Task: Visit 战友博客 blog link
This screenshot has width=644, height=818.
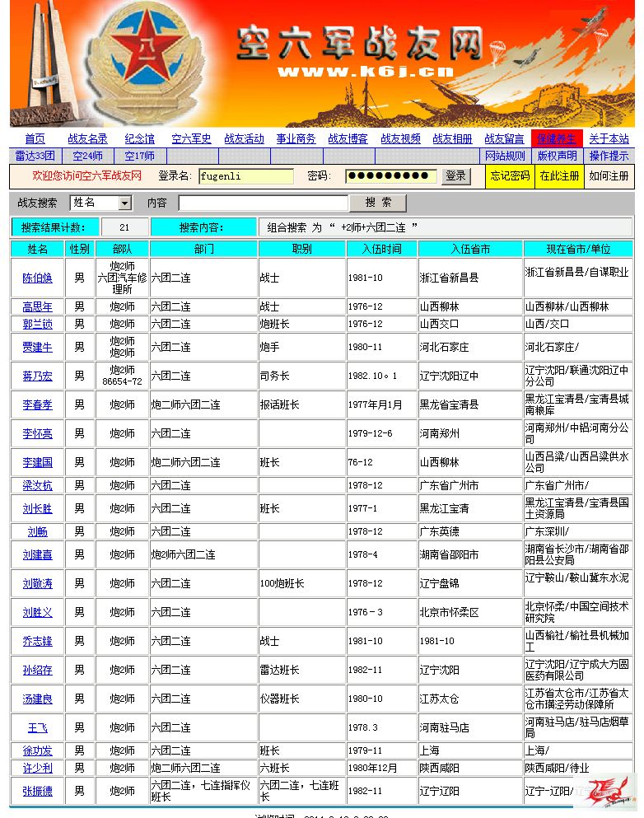Action: [348, 138]
